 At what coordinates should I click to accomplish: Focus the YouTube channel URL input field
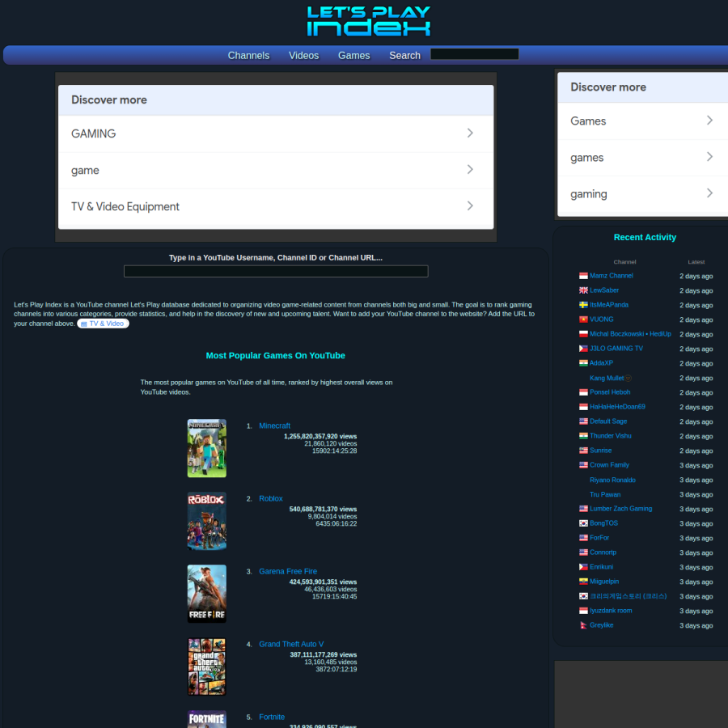(276, 271)
